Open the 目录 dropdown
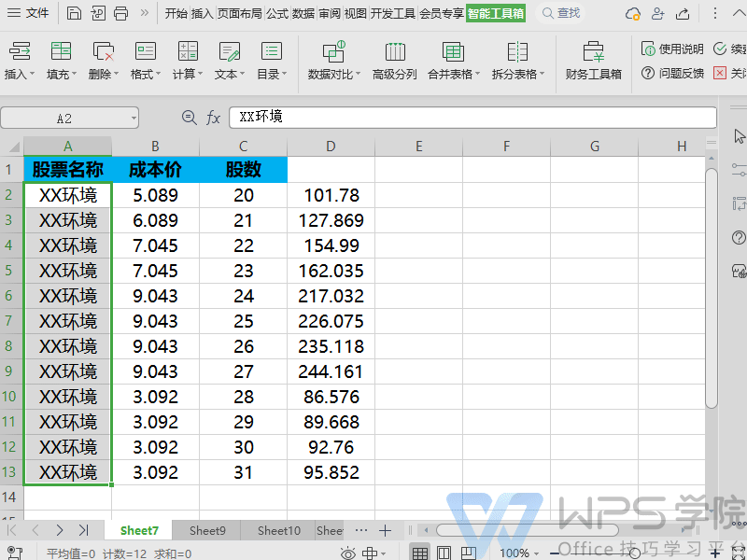This screenshot has width=747, height=560. [x=272, y=61]
